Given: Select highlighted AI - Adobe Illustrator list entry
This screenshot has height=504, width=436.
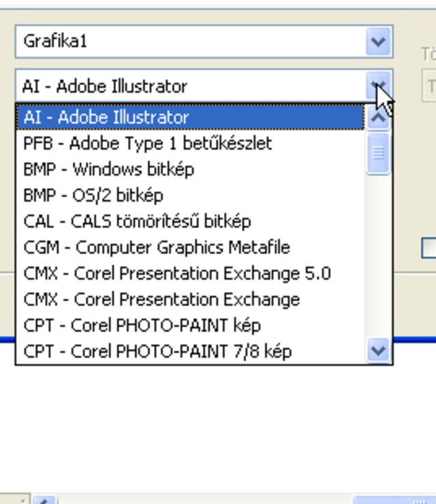Looking at the screenshot, I should tap(190, 116).
